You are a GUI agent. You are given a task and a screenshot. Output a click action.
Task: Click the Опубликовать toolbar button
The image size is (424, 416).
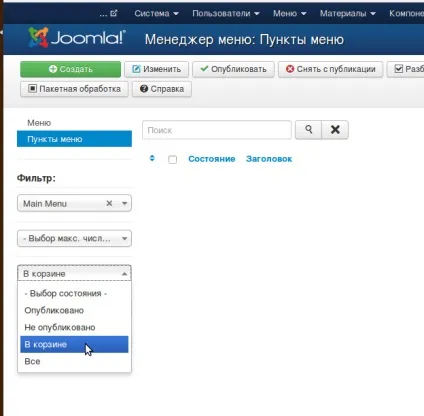click(233, 69)
